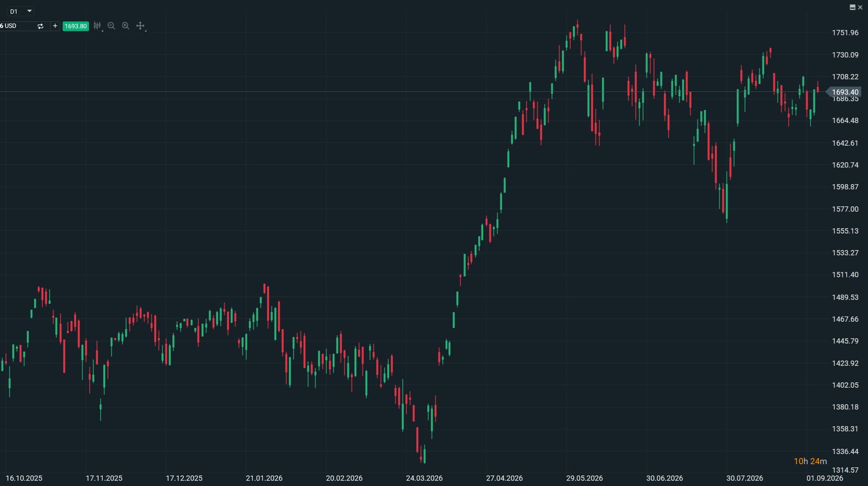Screen dimensions: 868x486
Task: Click the 1380.18 price axis label
Action: (845, 407)
